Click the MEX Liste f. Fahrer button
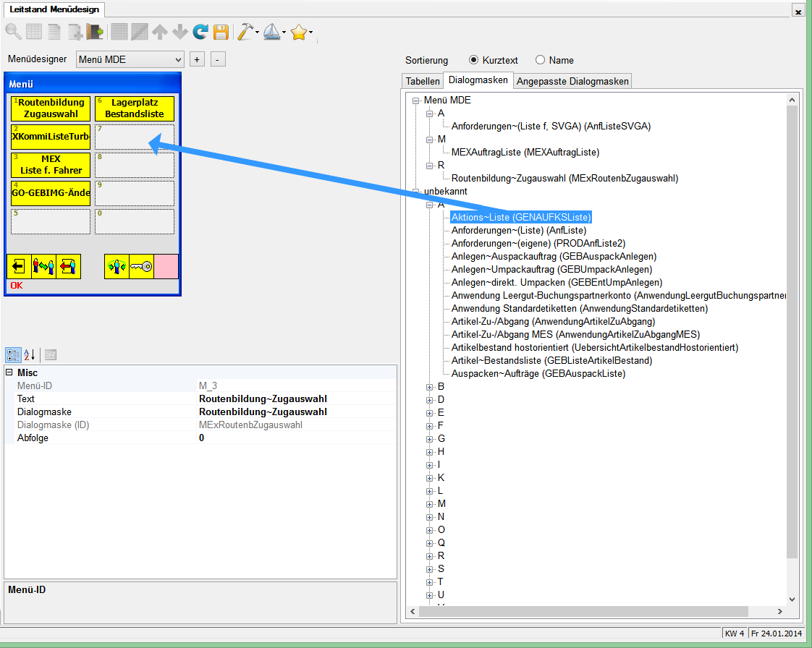 click(x=51, y=165)
